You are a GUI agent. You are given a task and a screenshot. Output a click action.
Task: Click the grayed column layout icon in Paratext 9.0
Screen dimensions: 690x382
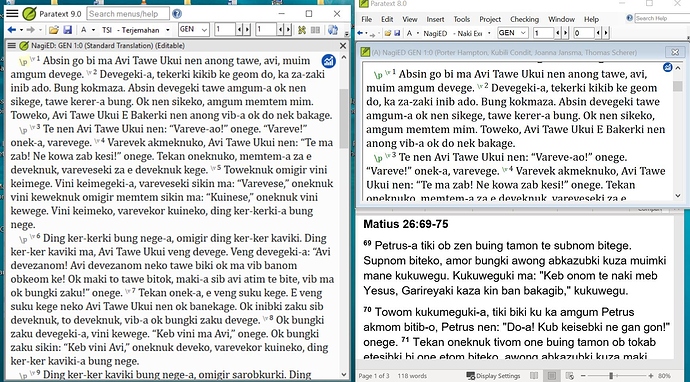315,30
